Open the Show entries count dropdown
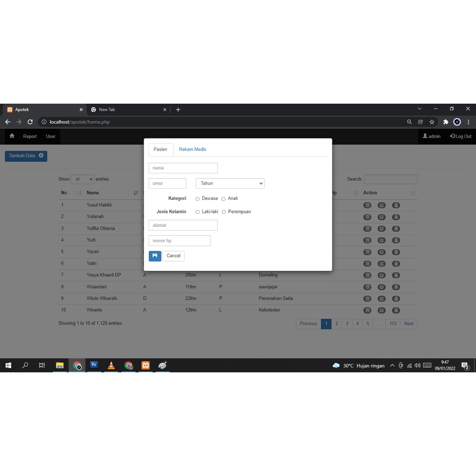 pyautogui.click(x=83, y=179)
